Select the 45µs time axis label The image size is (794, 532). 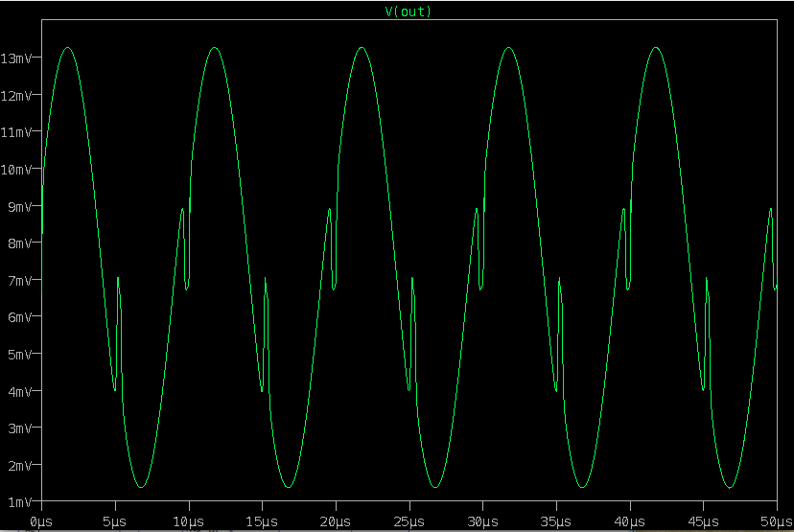pos(703,521)
